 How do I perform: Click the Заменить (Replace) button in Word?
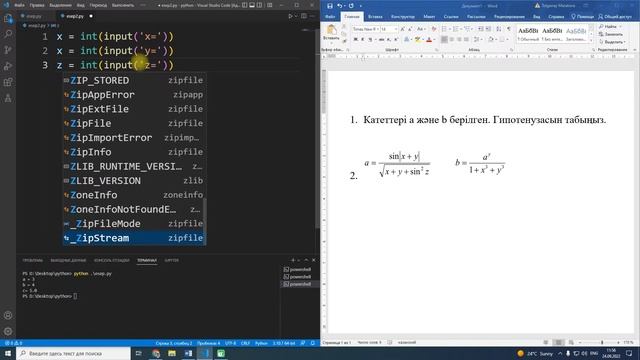(611, 34)
